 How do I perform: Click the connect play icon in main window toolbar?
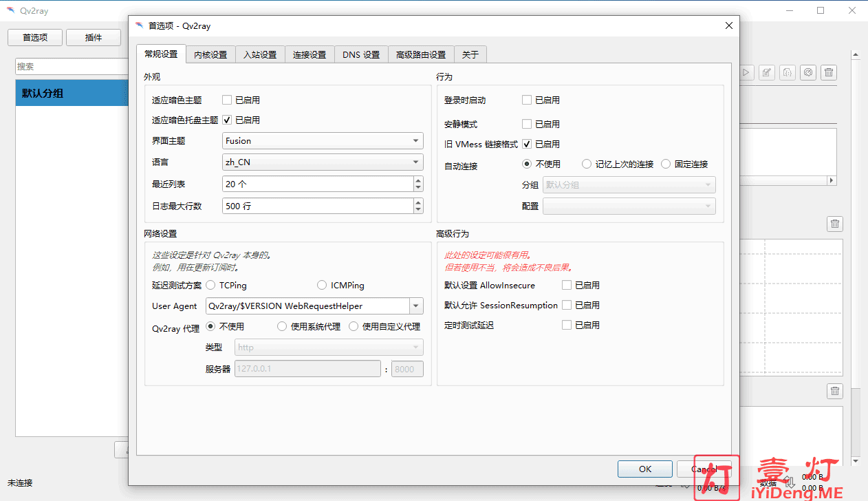[747, 72]
